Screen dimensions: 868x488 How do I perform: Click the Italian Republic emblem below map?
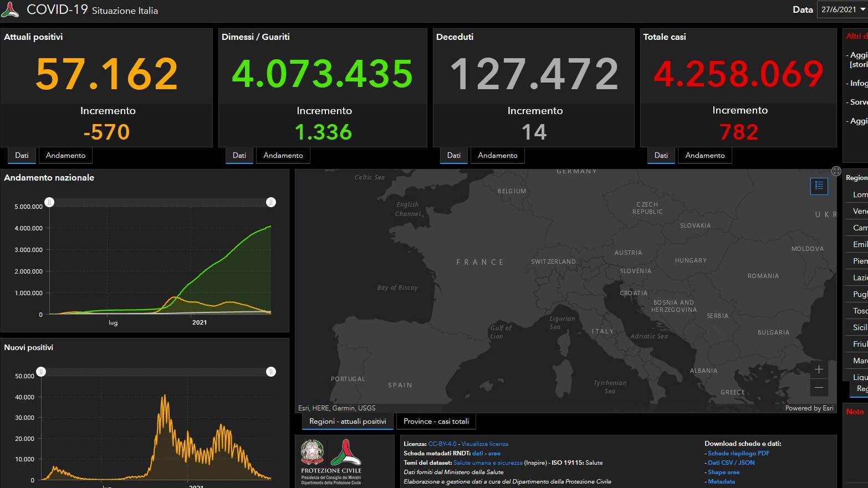(x=313, y=452)
